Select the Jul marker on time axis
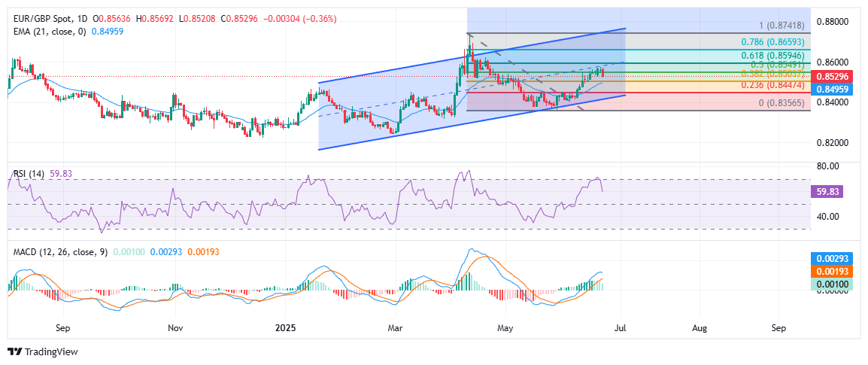Screen dimensions: 868x365 coord(621,328)
